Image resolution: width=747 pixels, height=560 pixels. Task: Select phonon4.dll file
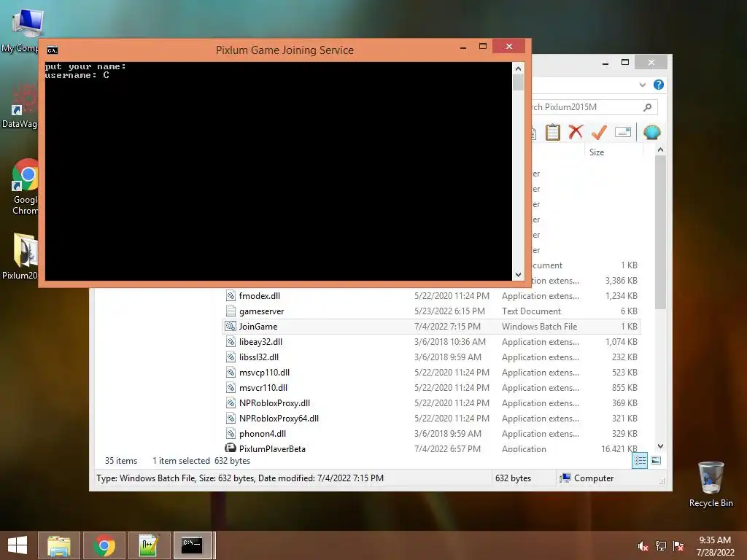click(263, 433)
